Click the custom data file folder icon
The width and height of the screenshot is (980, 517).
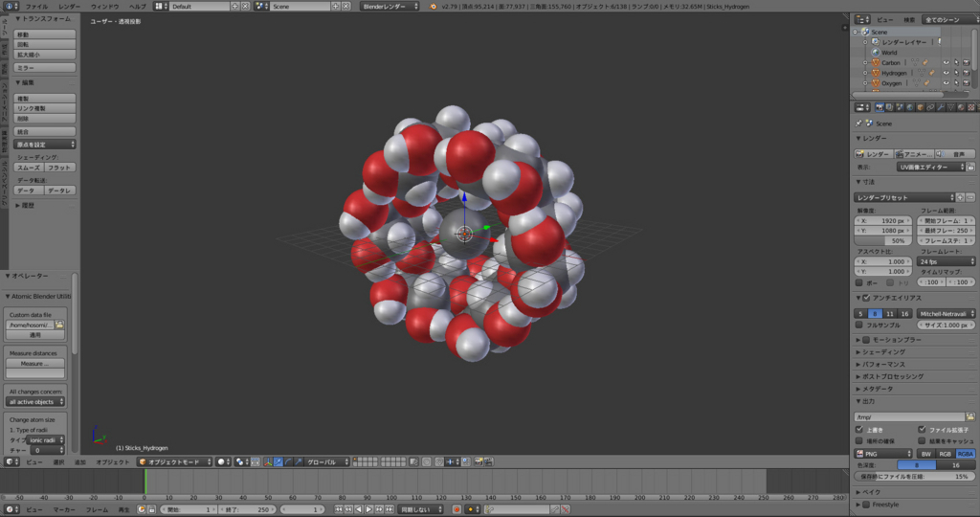coord(59,326)
